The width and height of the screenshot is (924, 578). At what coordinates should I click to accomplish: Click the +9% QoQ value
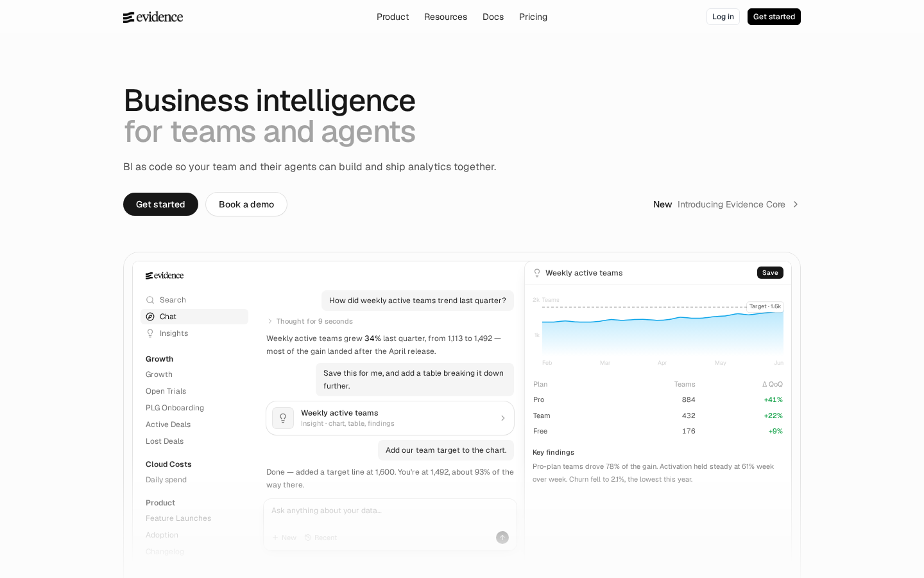point(776,431)
